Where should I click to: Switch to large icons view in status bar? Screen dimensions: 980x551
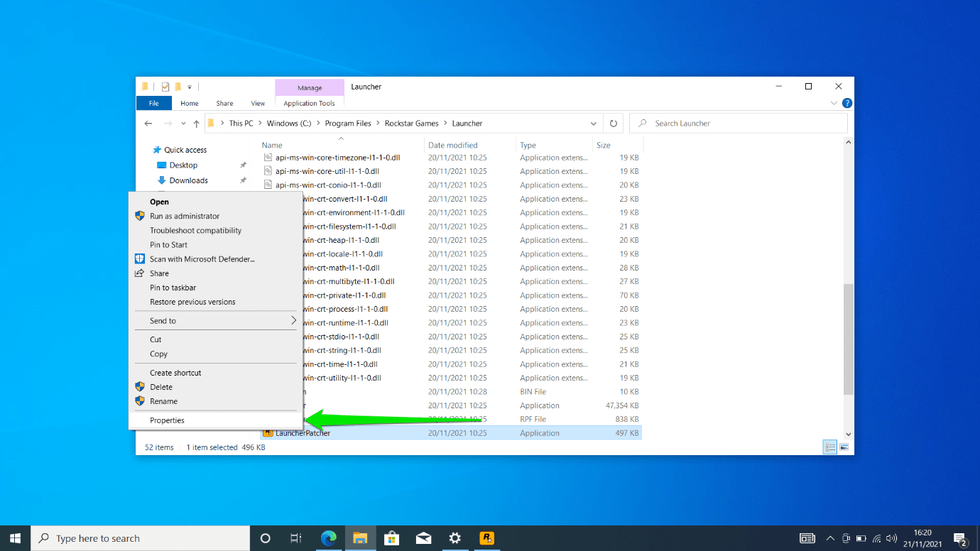[844, 447]
